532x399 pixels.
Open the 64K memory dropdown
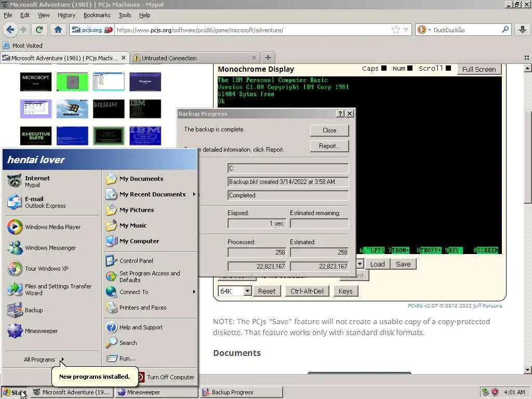(248, 291)
